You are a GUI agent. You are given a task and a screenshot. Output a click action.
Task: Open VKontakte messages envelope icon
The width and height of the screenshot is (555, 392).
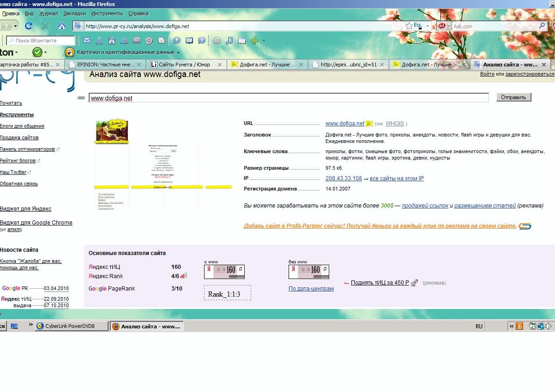pyautogui.click(x=87, y=41)
